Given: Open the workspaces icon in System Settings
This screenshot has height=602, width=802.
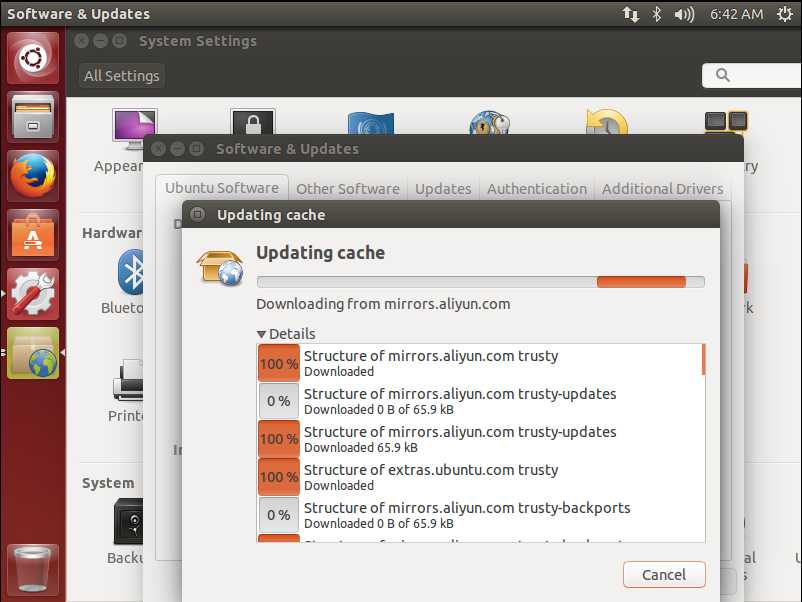Looking at the screenshot, I should 726,123.
